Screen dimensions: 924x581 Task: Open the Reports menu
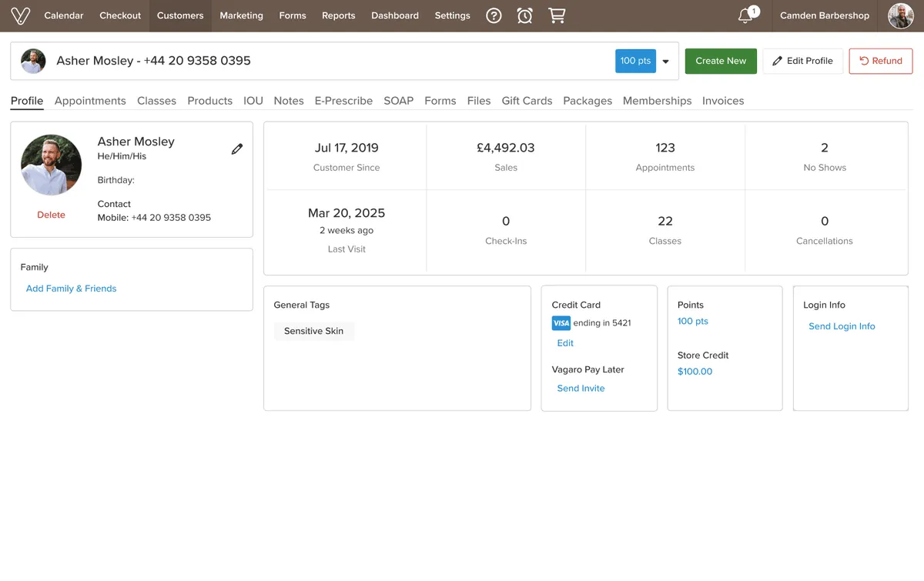(x=338, y=15)
